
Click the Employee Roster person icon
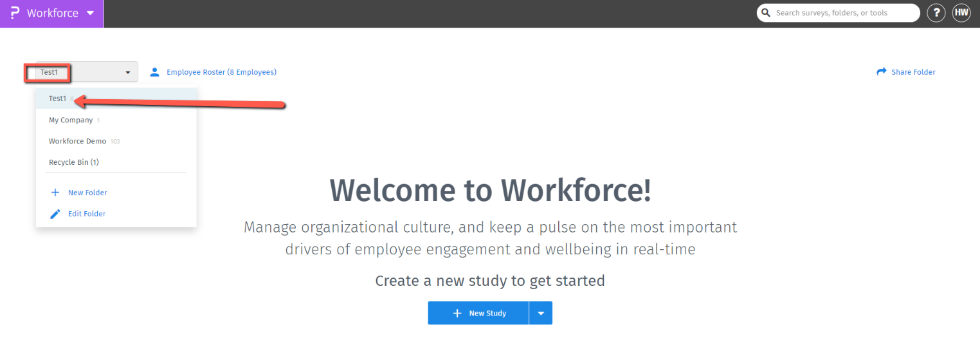[154, 72]
